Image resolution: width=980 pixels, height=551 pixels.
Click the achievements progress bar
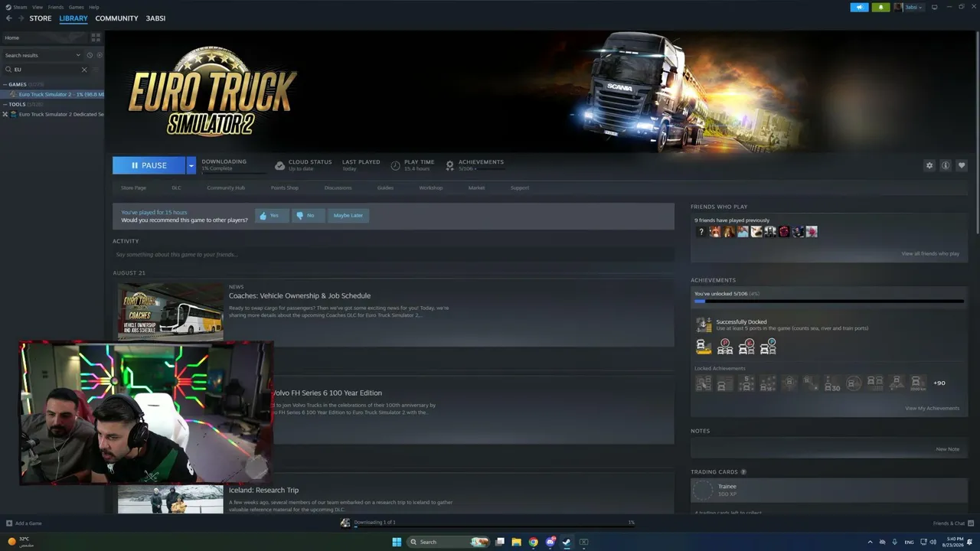coord(829,302)
